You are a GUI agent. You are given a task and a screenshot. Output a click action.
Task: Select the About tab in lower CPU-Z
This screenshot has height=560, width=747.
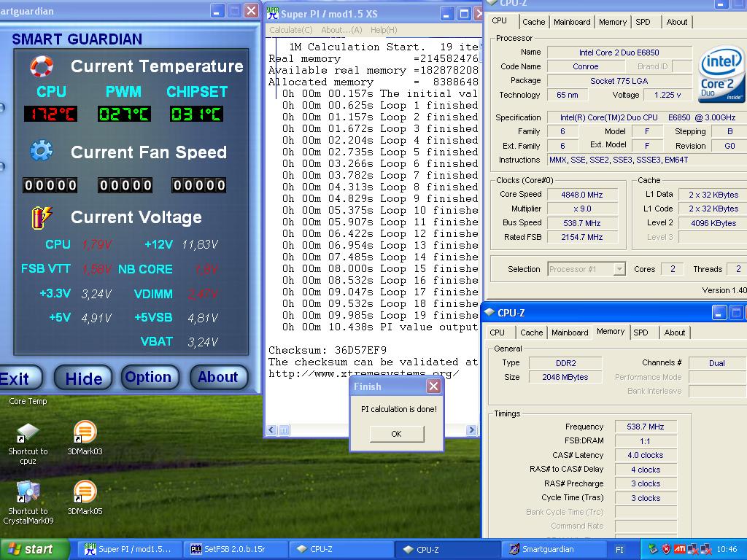(x=675, y=332)
